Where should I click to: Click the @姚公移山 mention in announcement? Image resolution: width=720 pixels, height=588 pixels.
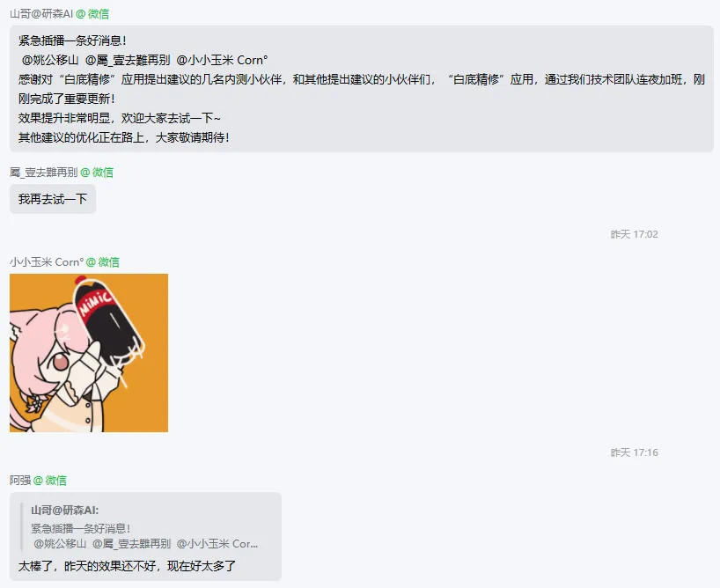(50, 60)
